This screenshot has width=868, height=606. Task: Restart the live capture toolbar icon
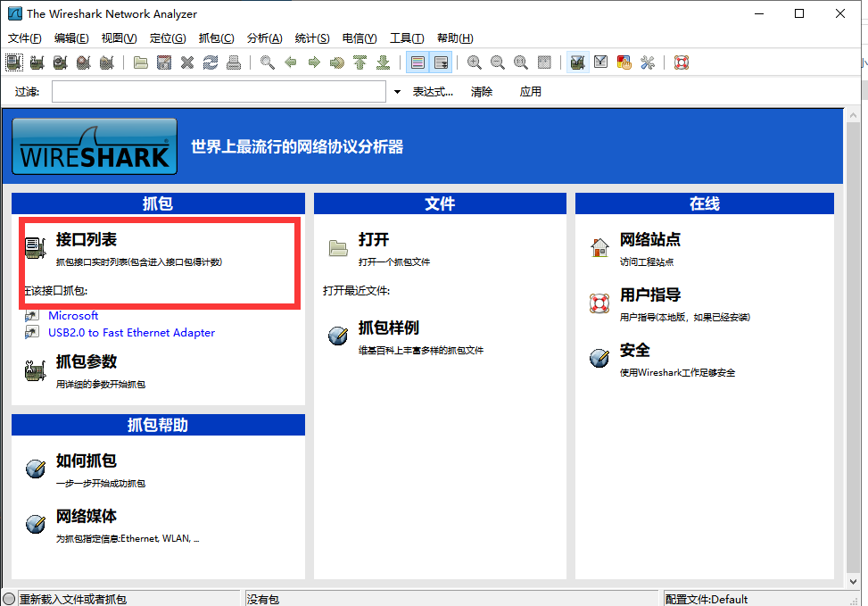coord(107,62)
